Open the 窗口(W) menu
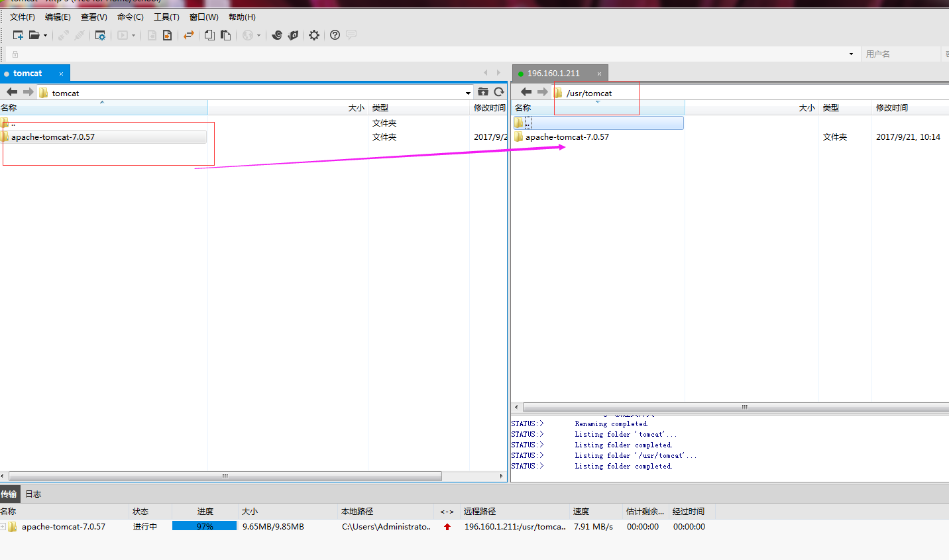This screenshot has height=560, width=949. tap(203, 17)
